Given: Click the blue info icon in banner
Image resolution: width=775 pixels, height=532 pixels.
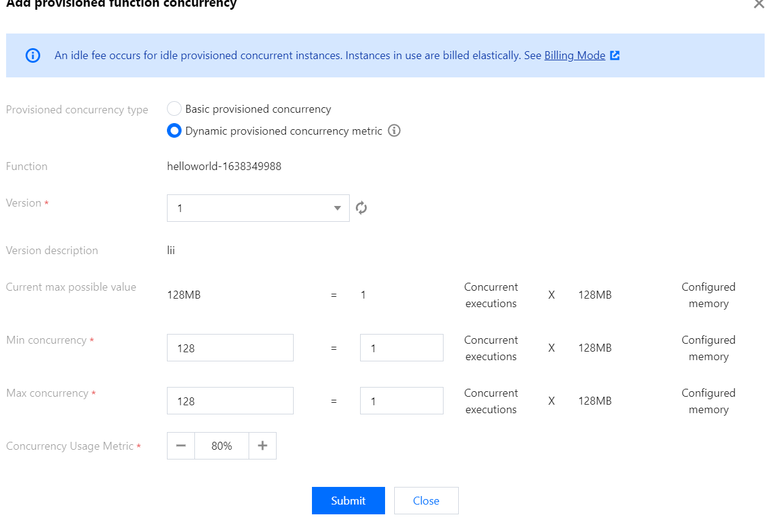Looking at the screenshot, I should [x=33, y=55].
